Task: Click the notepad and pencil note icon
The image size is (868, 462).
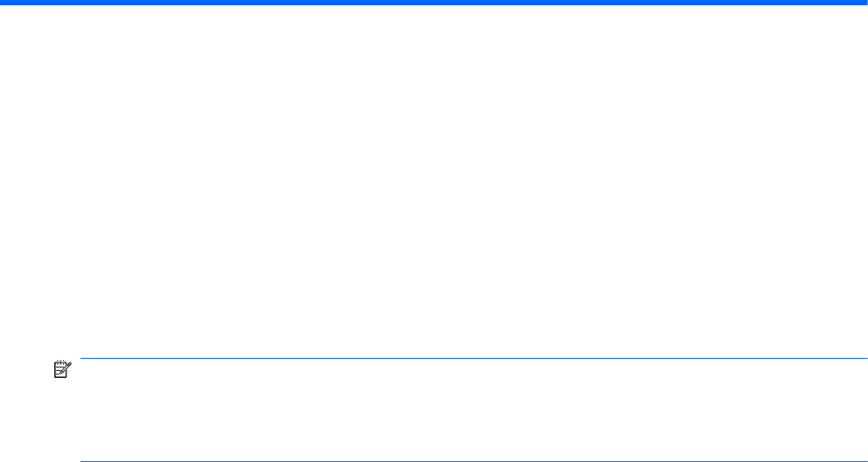Action: [x=62, y=369]
